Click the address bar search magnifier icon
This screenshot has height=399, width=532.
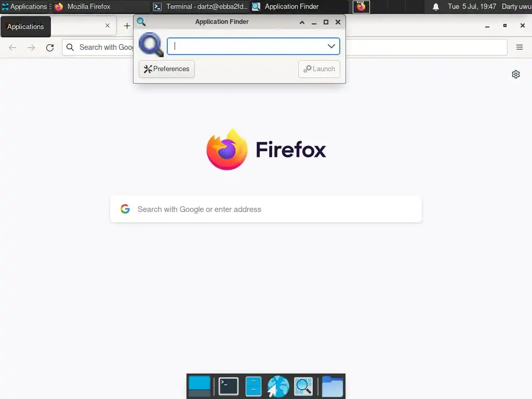click(70, 47)
